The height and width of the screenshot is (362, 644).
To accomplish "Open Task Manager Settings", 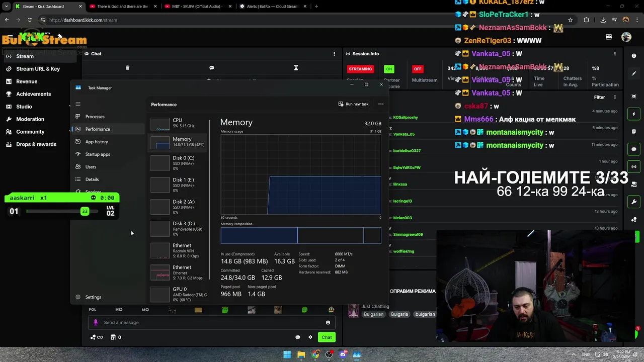I will pyautogui.click(x=93, y=297).
